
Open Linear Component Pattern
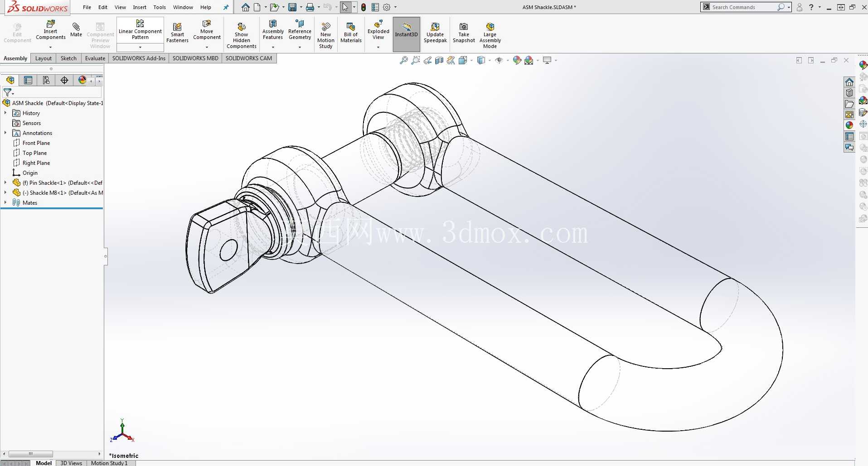tap(140, 30)
